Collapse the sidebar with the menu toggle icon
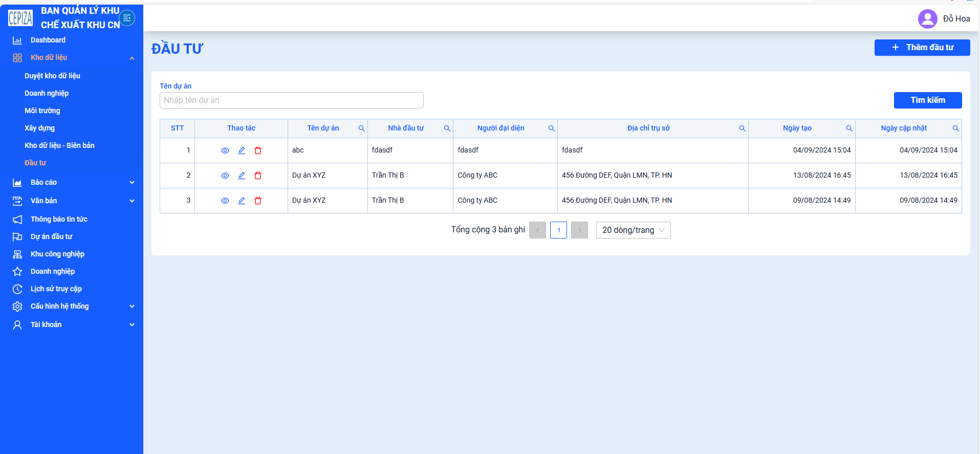Screen dimensions: 980x454 click(127, 18)
